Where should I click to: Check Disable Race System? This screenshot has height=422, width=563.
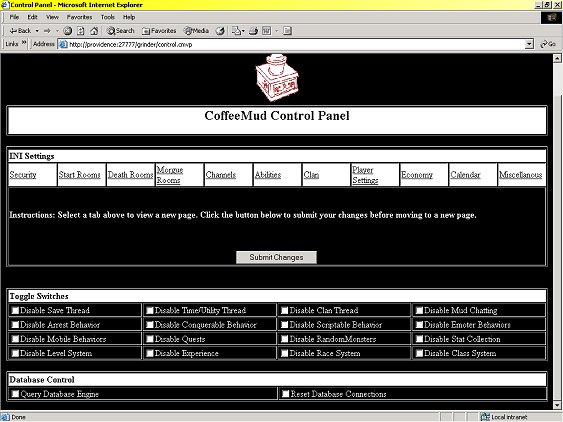point(284,353)
